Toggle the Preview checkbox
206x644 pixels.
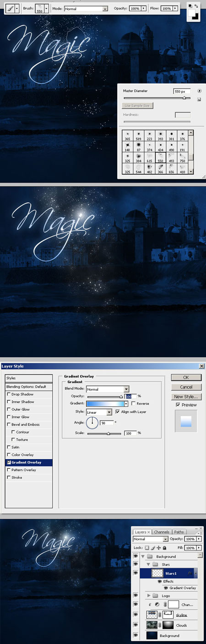point(178,405)
